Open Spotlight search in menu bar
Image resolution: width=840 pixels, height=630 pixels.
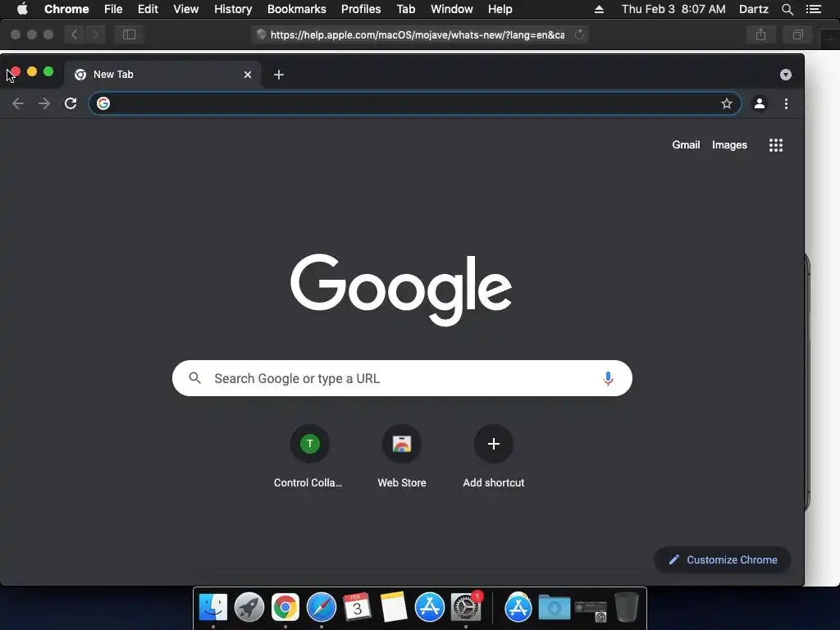point(787,9)
